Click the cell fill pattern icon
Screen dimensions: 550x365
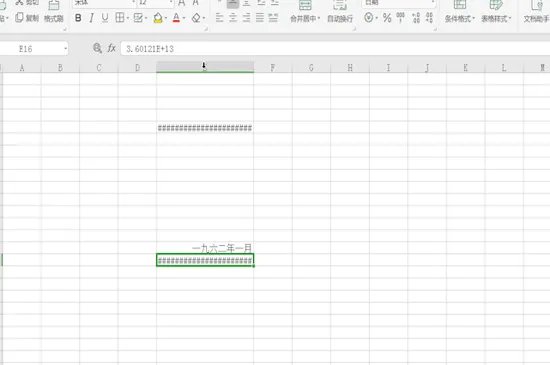coord(138,18)
